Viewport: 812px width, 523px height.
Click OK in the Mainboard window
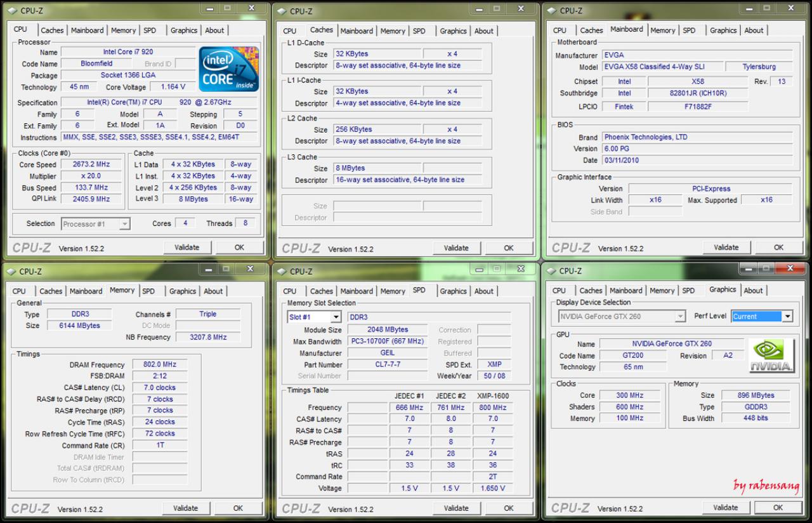click(x=778, y=248)
